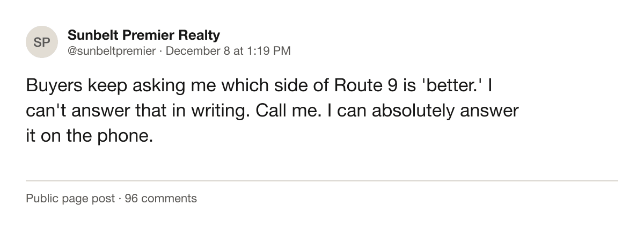Image resolution: width=644 pixels, height=226 pixels.
Task: Click the word 'comments' in footer
Action: click(x=168, y=199)
